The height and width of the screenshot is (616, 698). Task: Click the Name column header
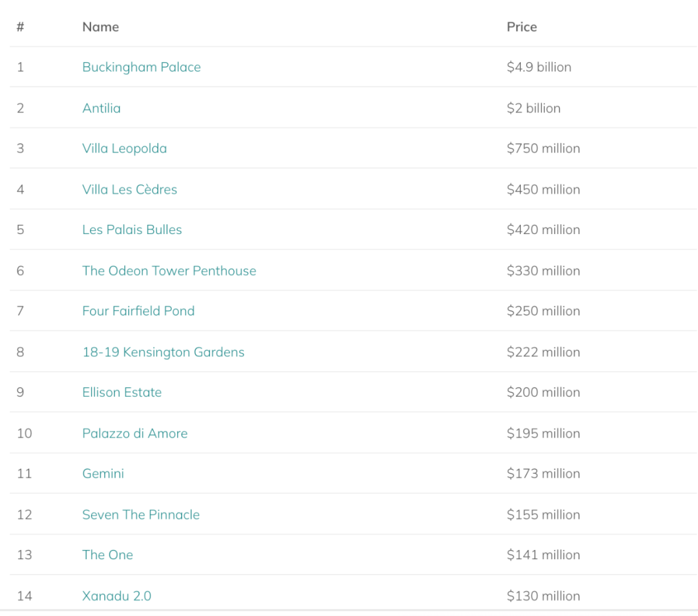tap(100, 27)
